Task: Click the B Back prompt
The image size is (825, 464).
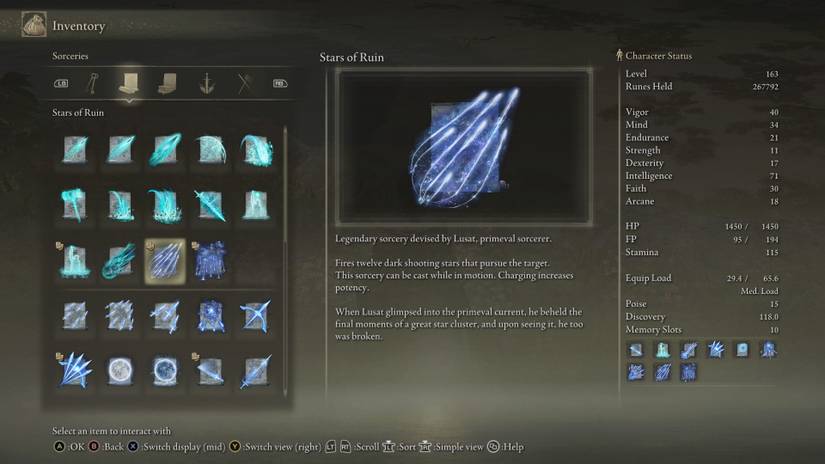Action: click(106, 447)
